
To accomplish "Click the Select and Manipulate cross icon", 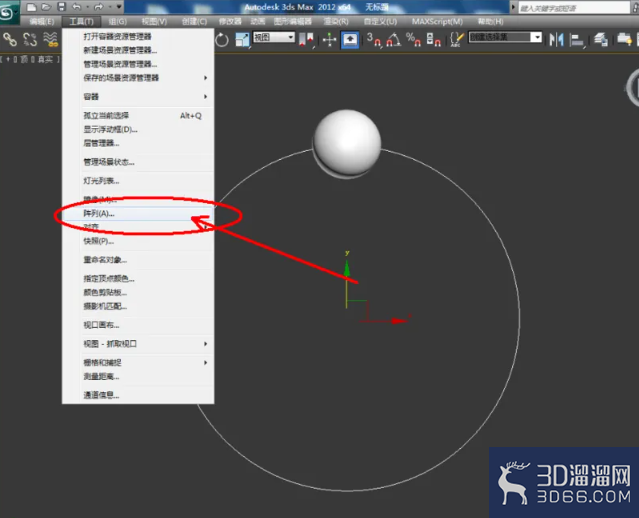I will (x=329, y=40).
